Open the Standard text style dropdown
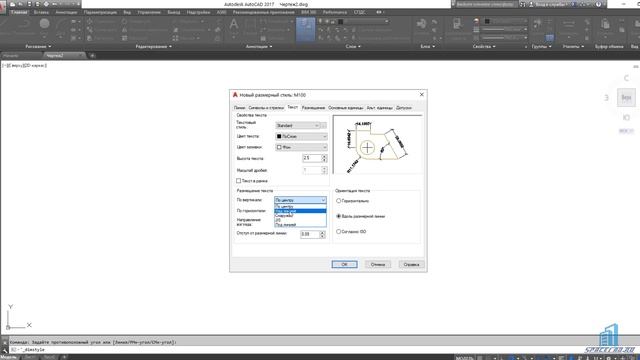Screen dimensions: 640x360 (298, 126)
